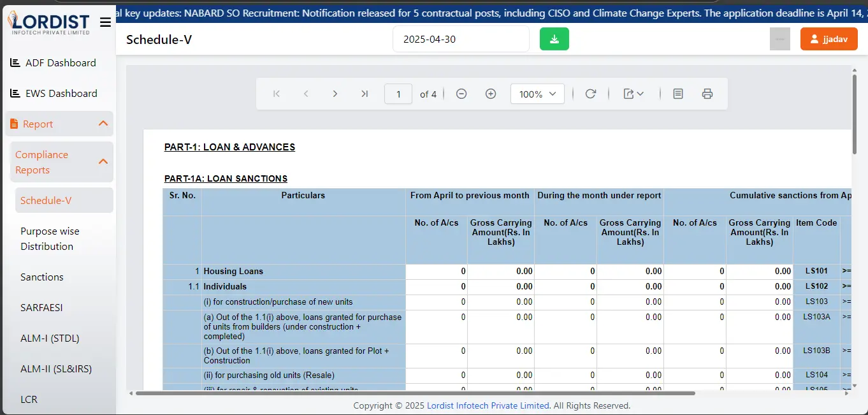
Task: Click the page number input box
Action: click(x=398, y=94)
